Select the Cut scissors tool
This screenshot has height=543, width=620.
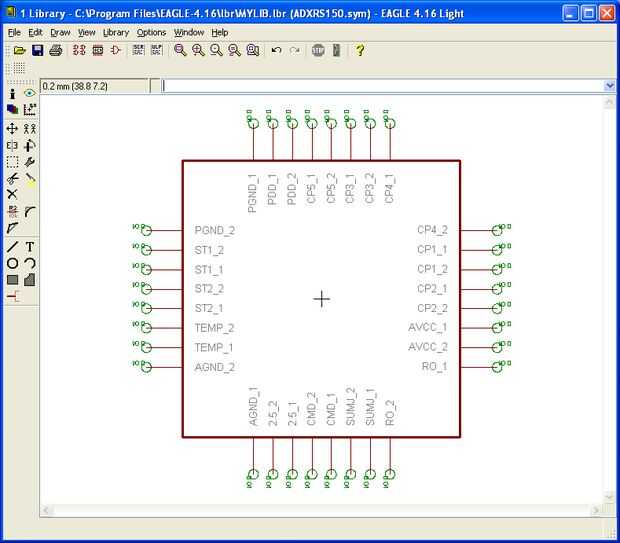[x=12, y=179]
